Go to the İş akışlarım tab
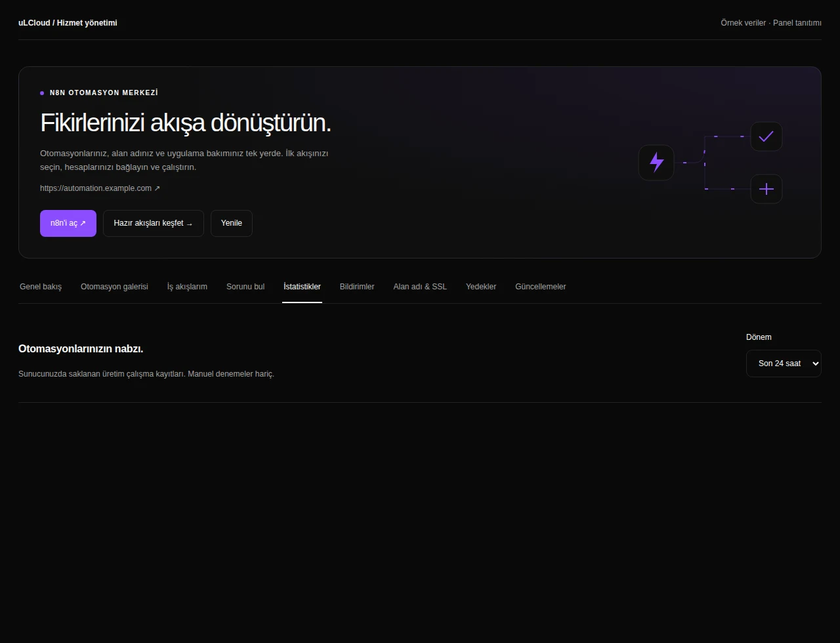840x643 pixels. tap(187, 287)
